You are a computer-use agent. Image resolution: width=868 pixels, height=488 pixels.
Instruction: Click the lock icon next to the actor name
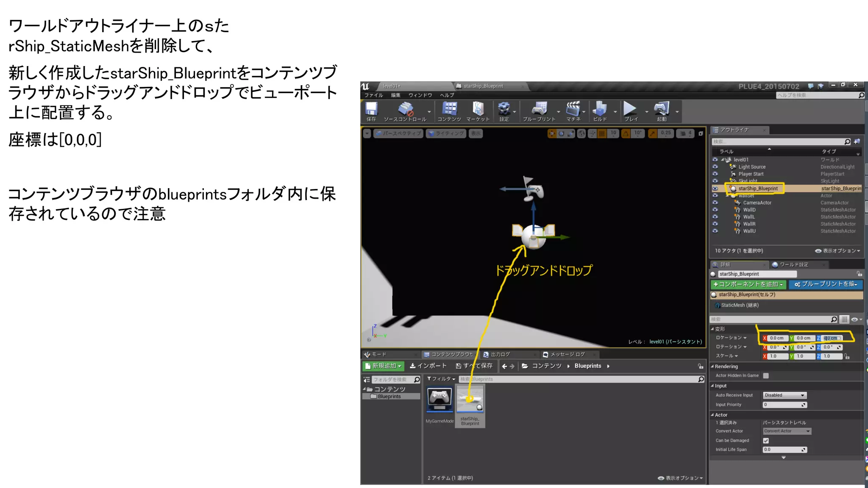point(859,274)
